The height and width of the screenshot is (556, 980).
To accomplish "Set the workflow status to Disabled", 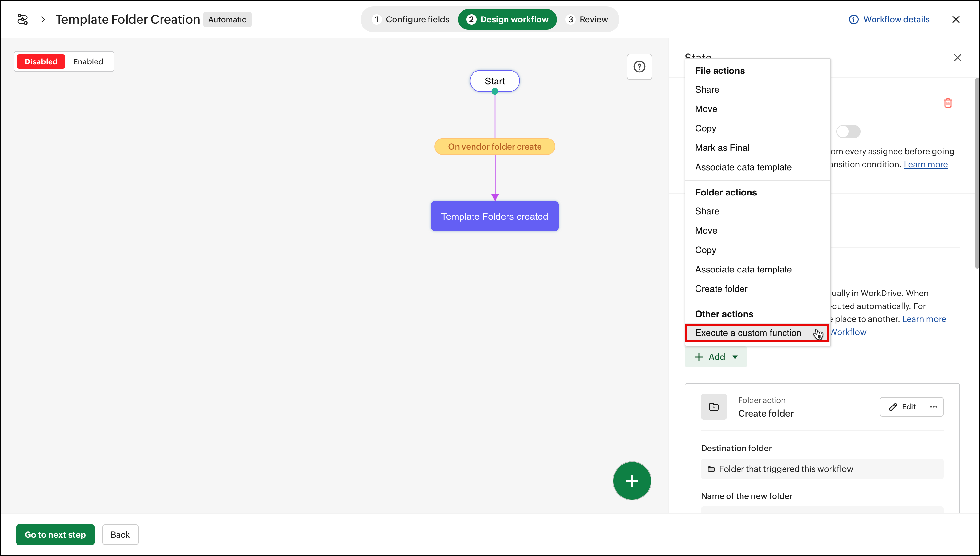I will [41, 61].
